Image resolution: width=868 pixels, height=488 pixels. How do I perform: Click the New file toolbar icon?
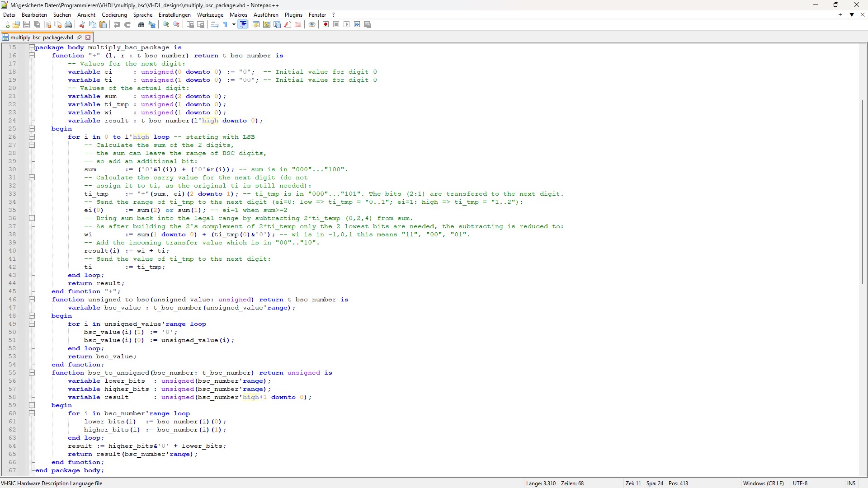click(x=6, y=24)
